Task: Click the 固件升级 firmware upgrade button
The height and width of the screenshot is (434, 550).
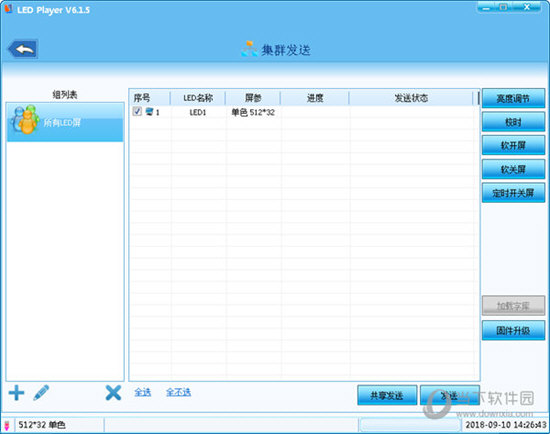Action: click(513, 330)
